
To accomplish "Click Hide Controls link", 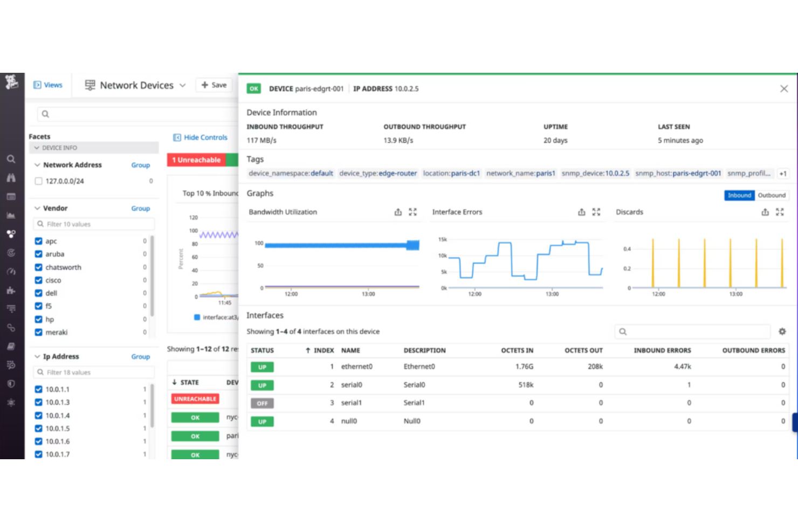I will (205, 137).
